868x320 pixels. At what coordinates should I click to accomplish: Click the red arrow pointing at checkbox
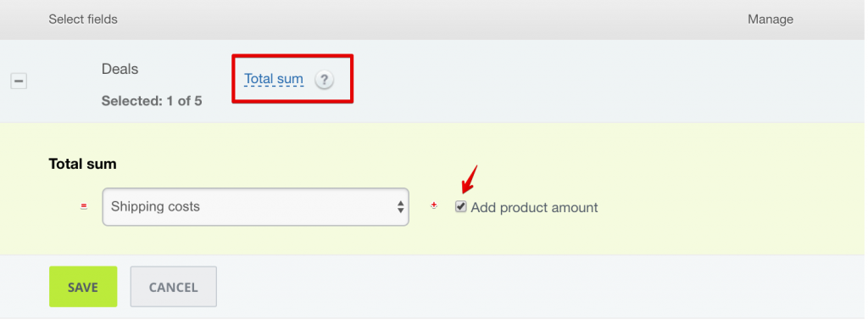pos(468,179)
